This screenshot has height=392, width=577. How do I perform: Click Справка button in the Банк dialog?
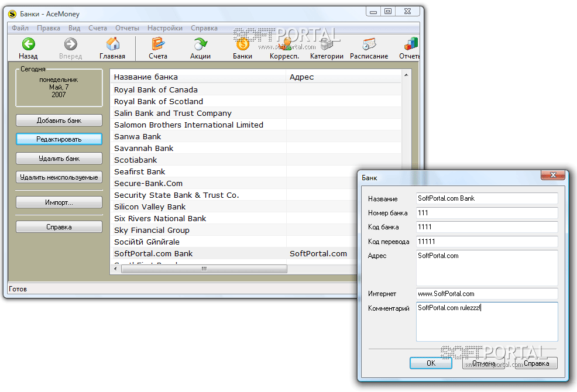pos(536,363)
